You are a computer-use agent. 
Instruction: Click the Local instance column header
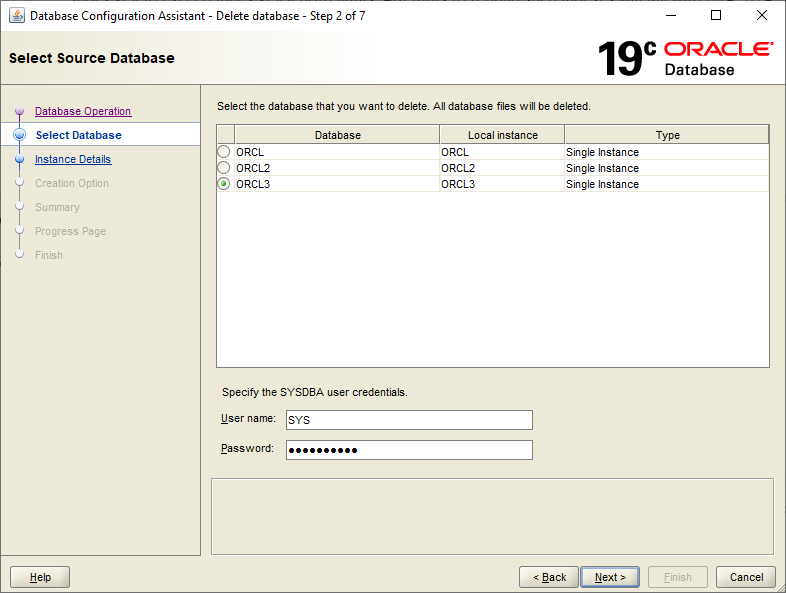click(x=502, y=135)
